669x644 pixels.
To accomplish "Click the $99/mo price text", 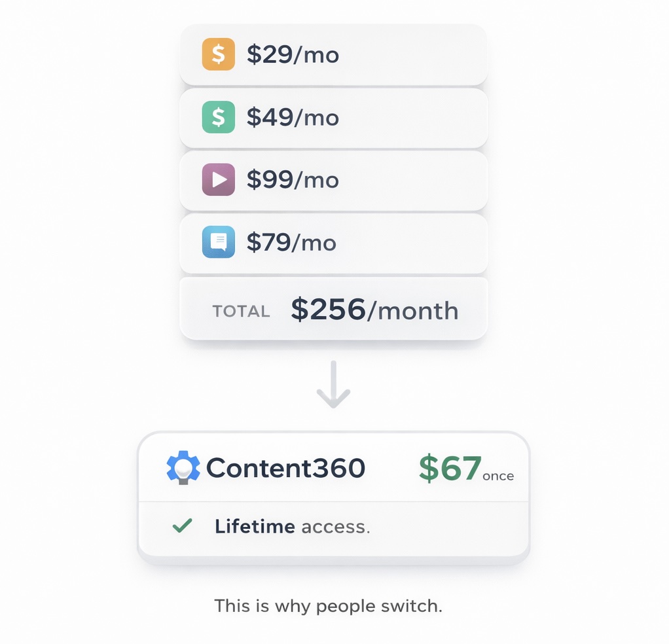I will tap(293, 179).
